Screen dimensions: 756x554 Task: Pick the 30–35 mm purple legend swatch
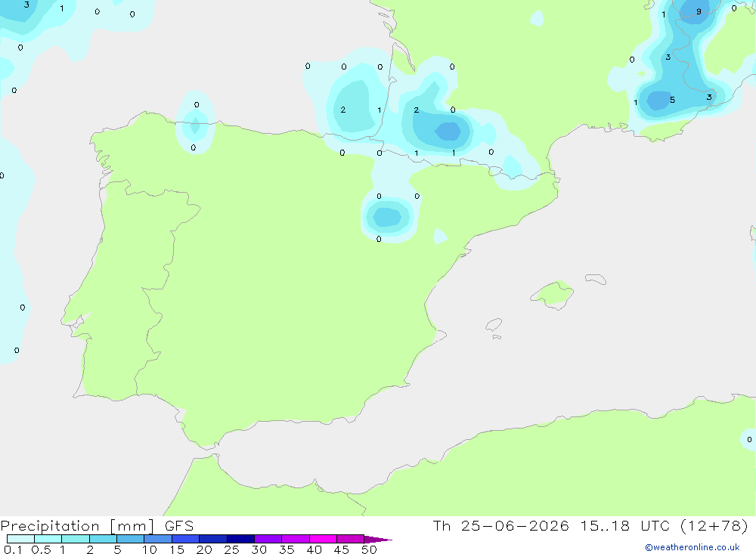pyautogui.click(x=268, y=539)
